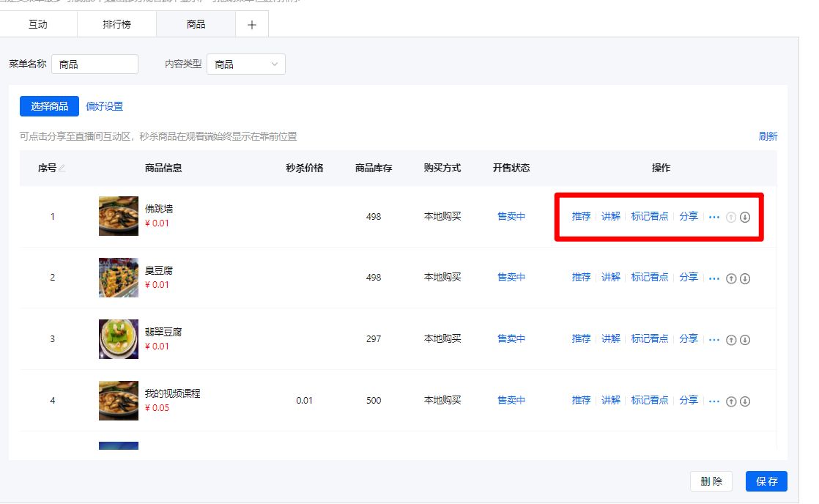Move 佛跳墙 down with the down arrow
Screen dimensions: 819x504
(745, 217)
